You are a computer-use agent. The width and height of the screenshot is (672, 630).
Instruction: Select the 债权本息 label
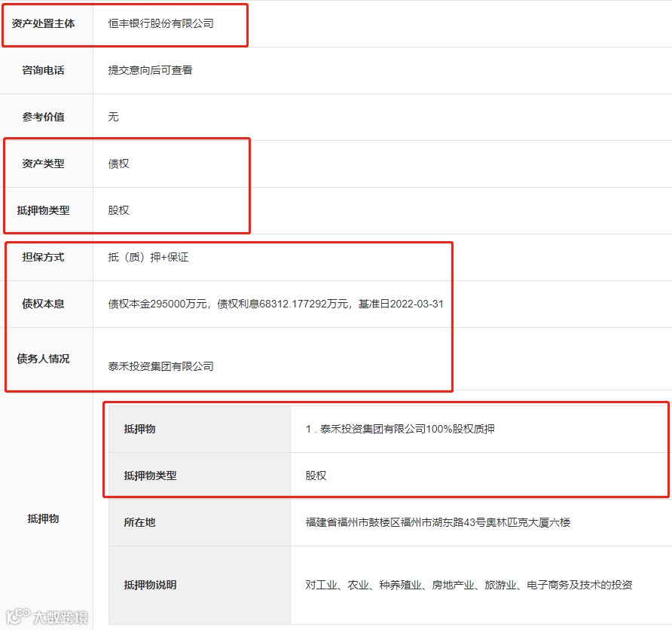(43, 304)
